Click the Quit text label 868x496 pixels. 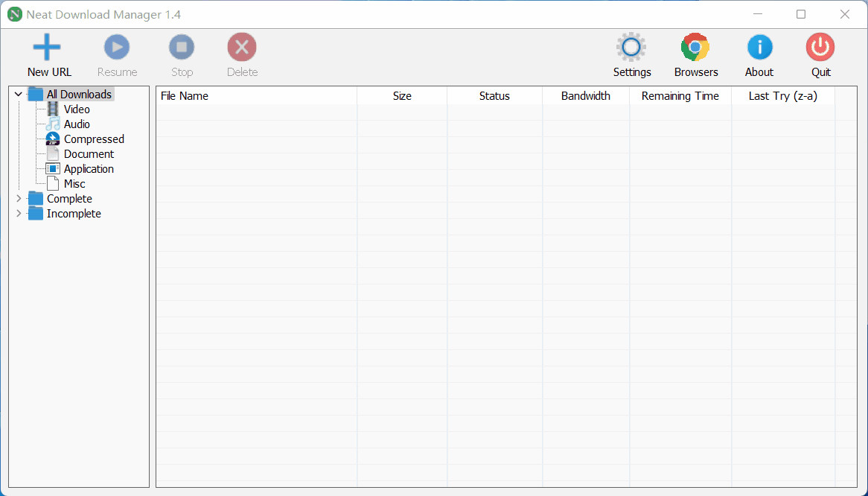pos(821,72)
